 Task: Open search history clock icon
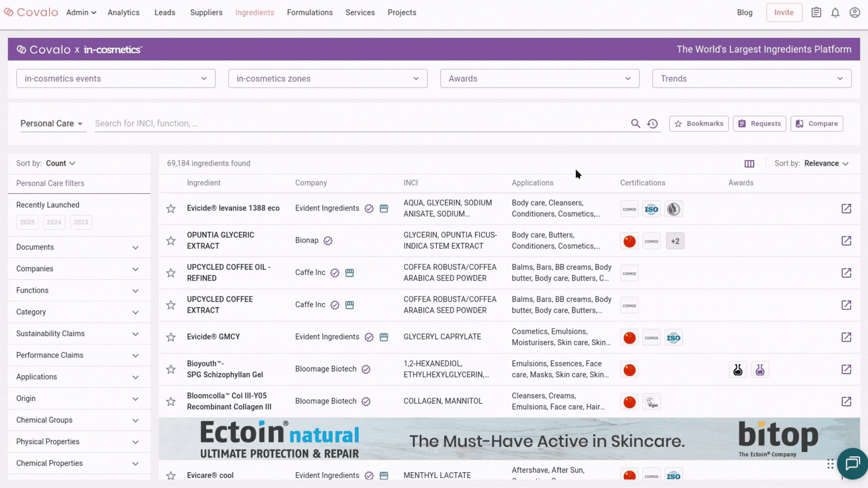coord(652,123)
